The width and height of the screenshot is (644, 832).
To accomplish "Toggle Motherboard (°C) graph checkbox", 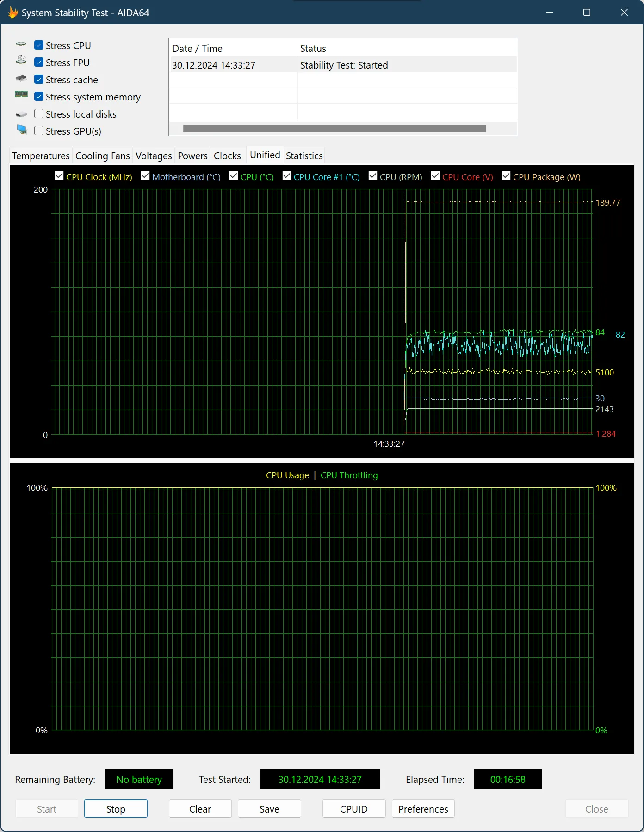I will tap(145, 176).
